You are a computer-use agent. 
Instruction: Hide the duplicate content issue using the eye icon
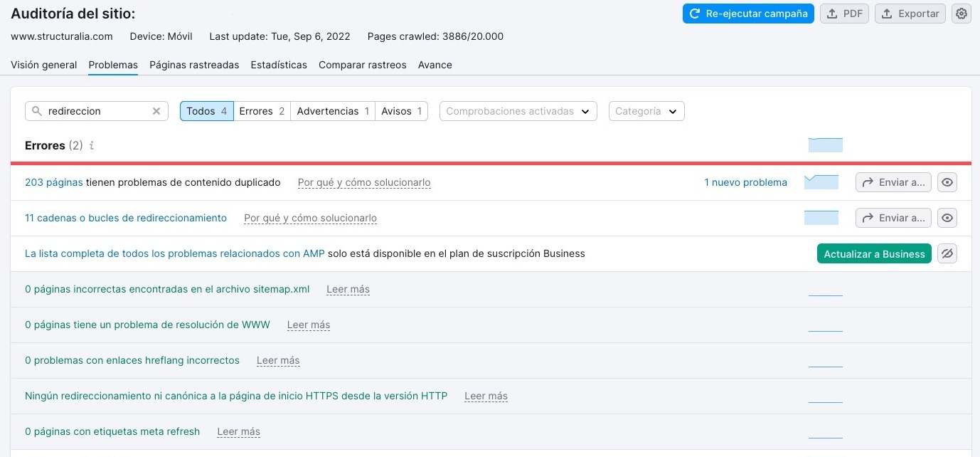(x=947, y=182)
